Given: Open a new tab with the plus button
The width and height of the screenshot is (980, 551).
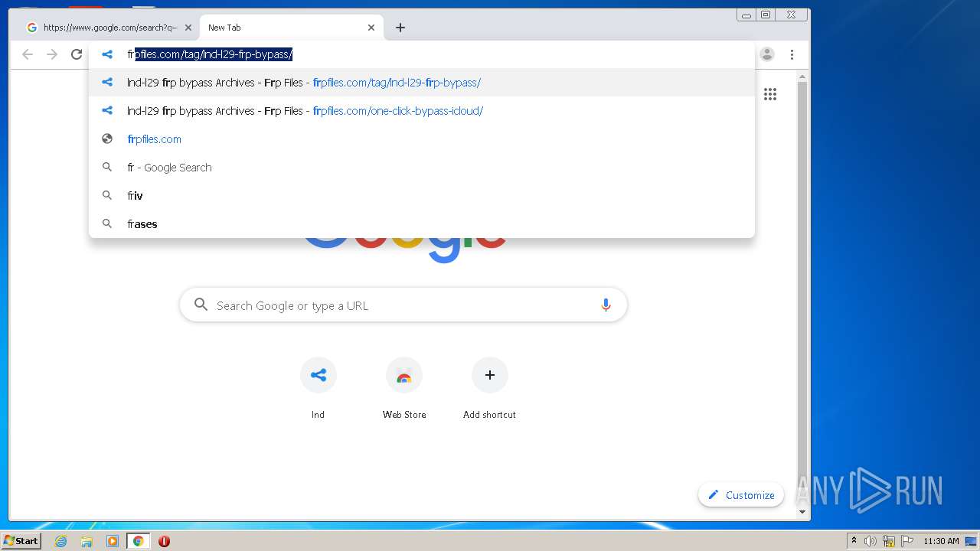Looking at the screenshot, I should [x=400, y=28].
